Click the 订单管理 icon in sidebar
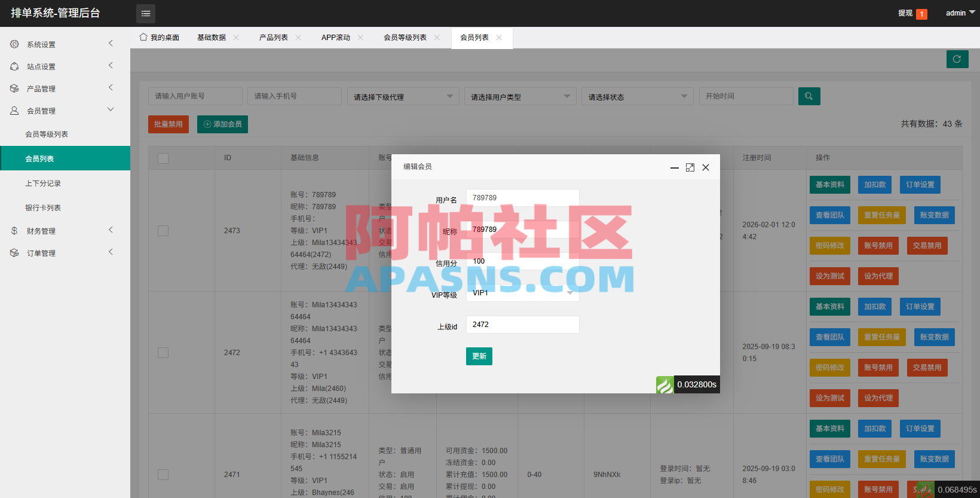Viewport: 980px width, 498px height. 14,253
